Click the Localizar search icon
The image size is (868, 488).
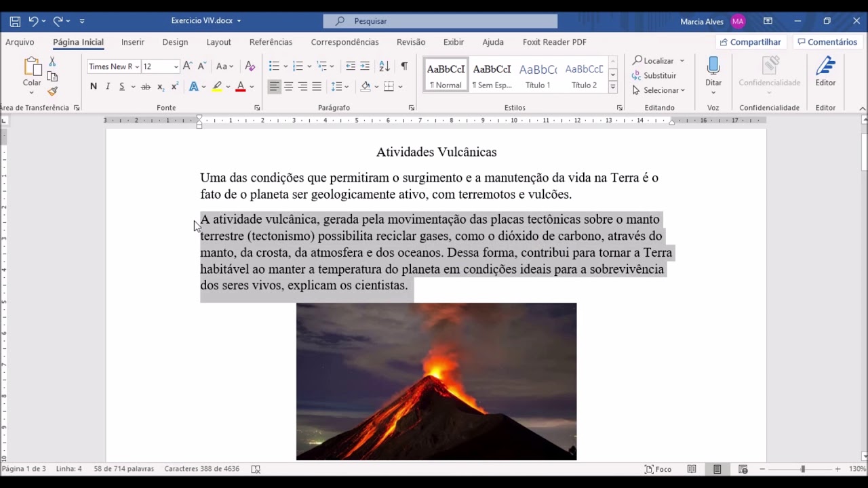pyautogui.click(x=637, y=60)
